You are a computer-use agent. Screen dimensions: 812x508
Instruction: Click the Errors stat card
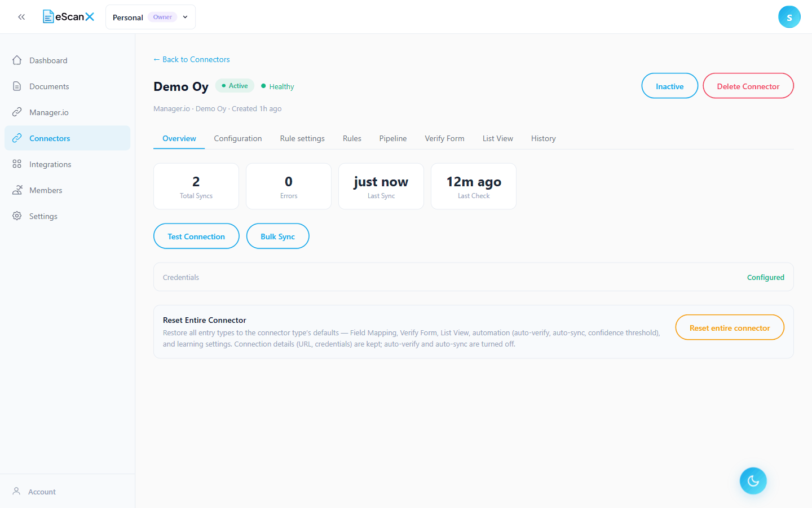pos(289,186)
